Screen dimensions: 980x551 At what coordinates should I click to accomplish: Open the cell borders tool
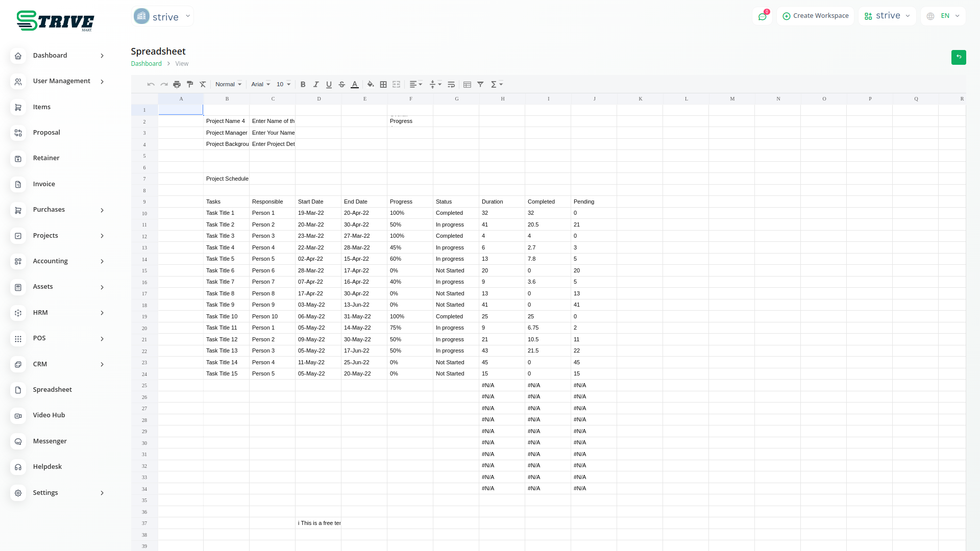(383, 85)
